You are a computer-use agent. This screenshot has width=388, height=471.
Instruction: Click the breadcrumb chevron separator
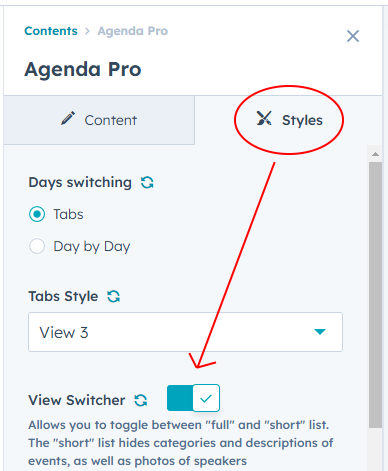(x=87, y=31)
